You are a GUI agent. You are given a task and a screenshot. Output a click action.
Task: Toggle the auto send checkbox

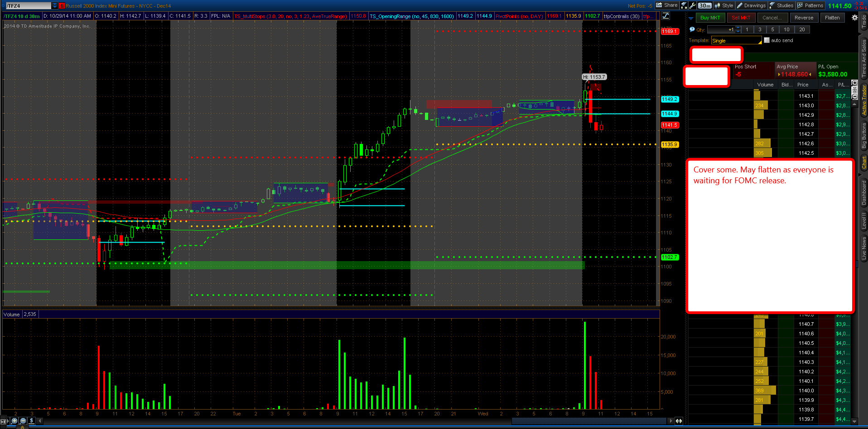point(767,40)
